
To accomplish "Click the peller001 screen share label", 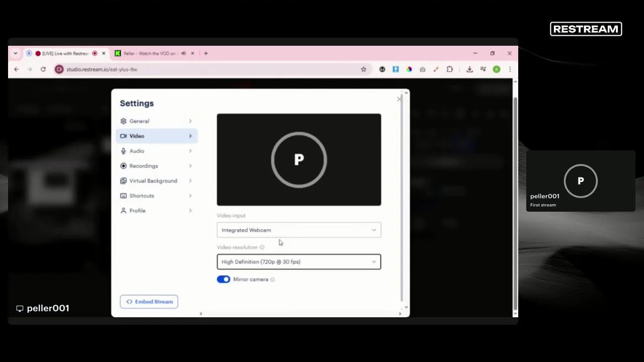I will tap(43, 308).
